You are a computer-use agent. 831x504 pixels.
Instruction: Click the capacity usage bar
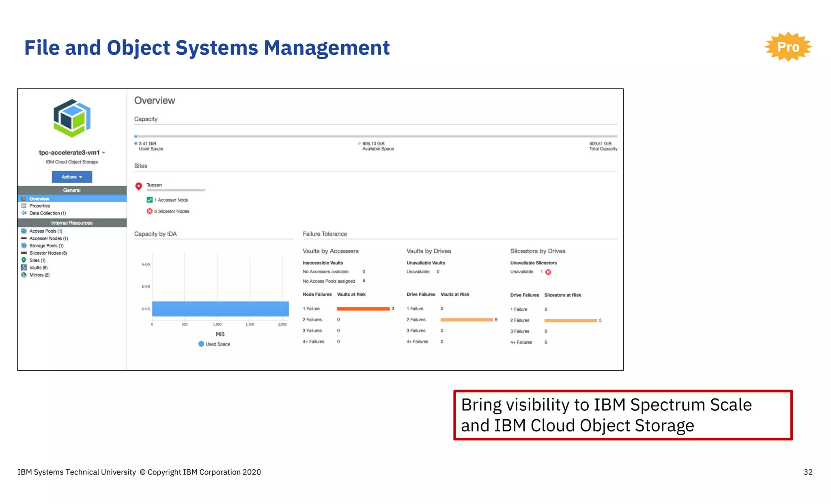376,137
